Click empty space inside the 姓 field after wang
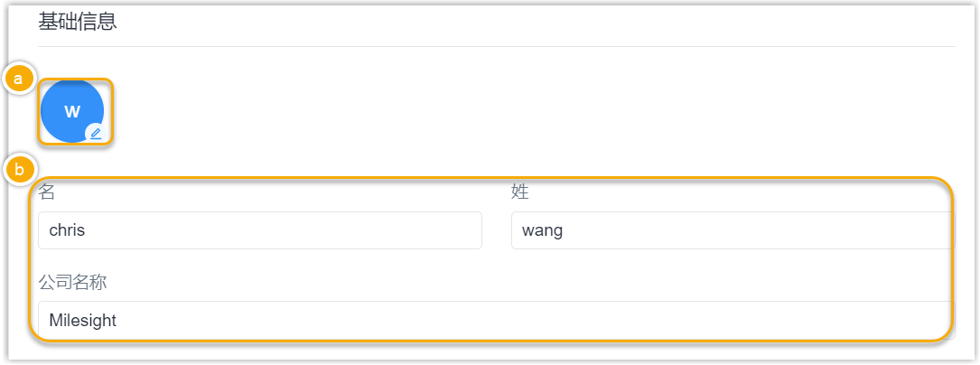This screenshot has width=980, height=365. [x=756, y=230]
